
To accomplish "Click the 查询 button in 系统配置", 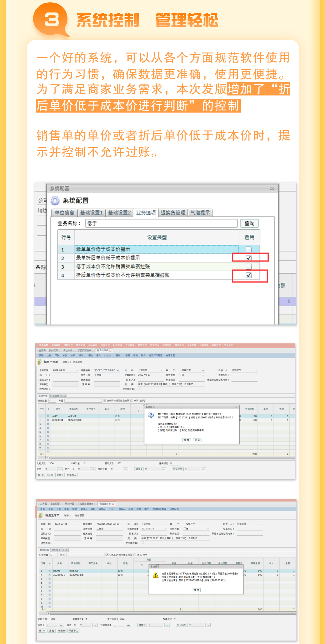I will click(x=250, y=223).
